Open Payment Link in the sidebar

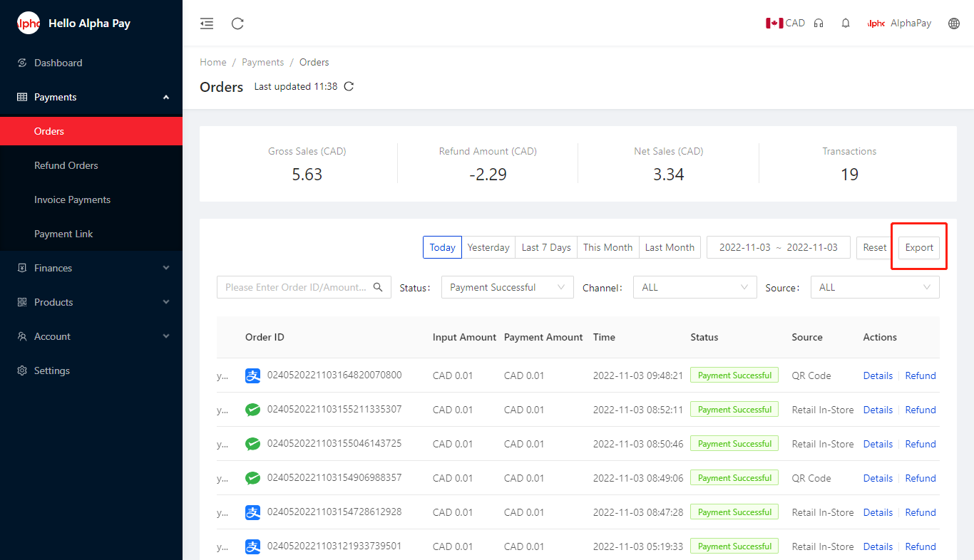tap(91, 234)
